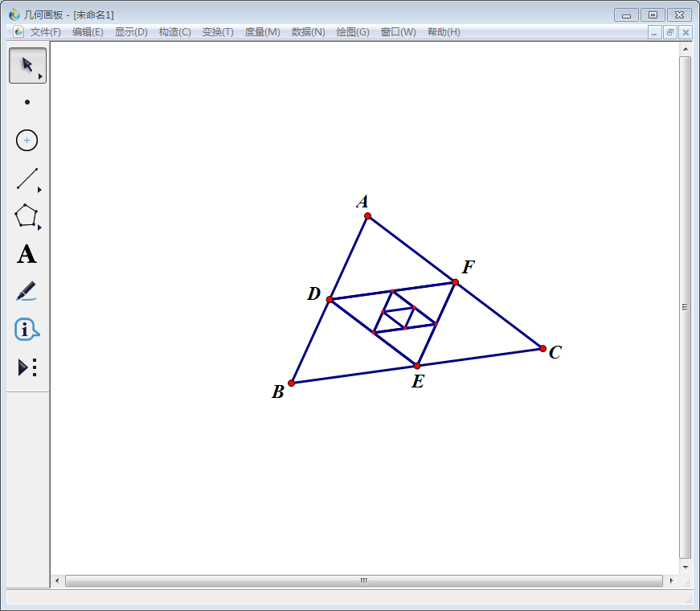Select the Compass circle tool
700x611 pixels.
coord(27,140)
